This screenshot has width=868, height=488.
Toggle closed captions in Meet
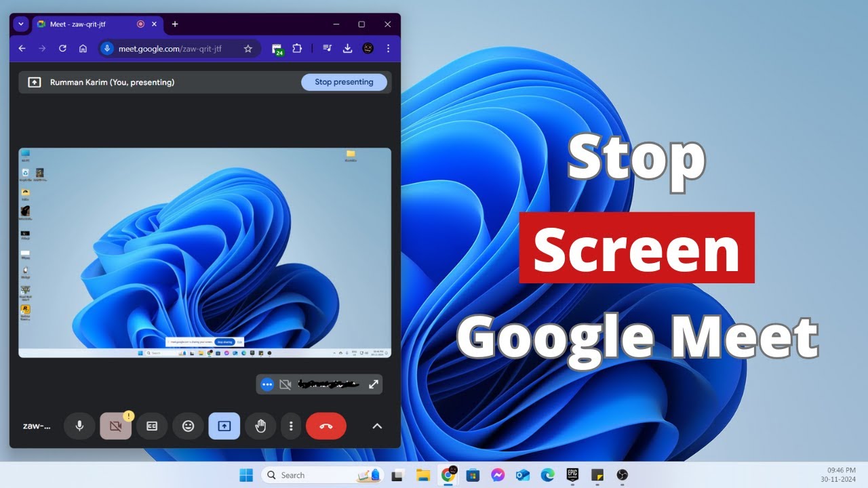pyautogui.click(x=152, y=426)
